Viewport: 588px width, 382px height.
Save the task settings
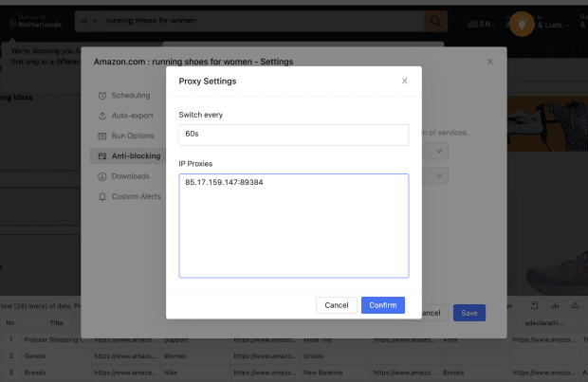[469, 313]
